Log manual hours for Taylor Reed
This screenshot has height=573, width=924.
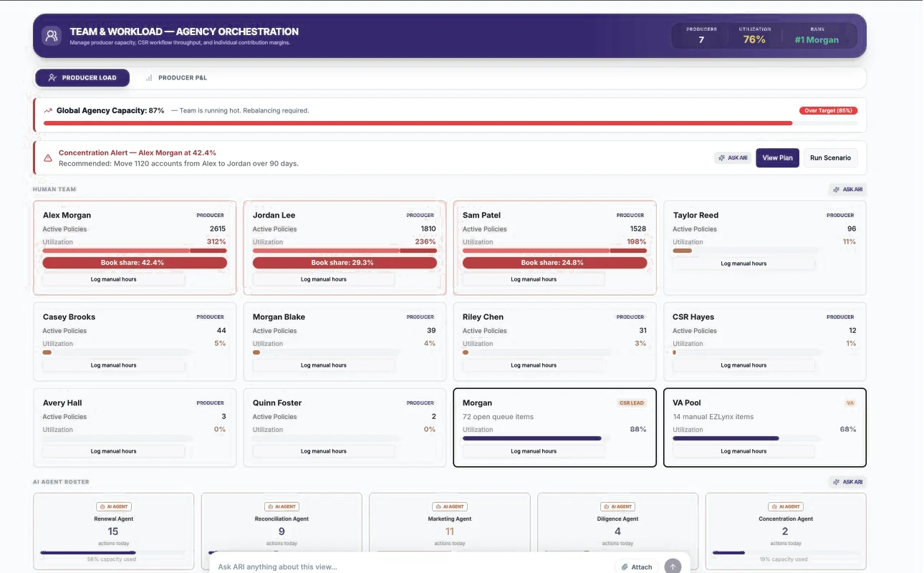743,264
